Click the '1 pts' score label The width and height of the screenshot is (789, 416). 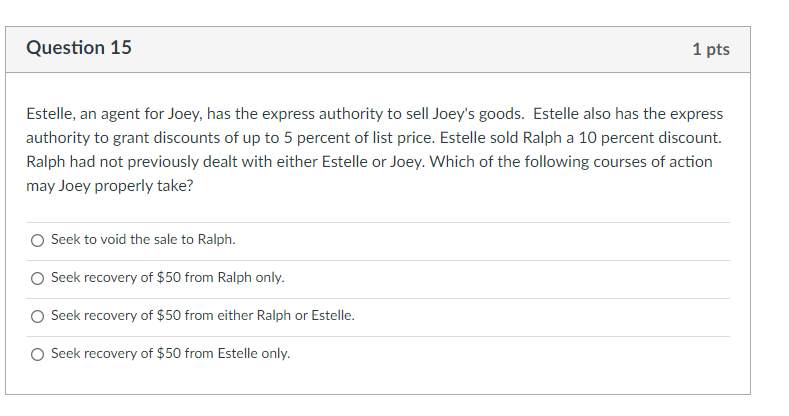(x=711, y=49)
